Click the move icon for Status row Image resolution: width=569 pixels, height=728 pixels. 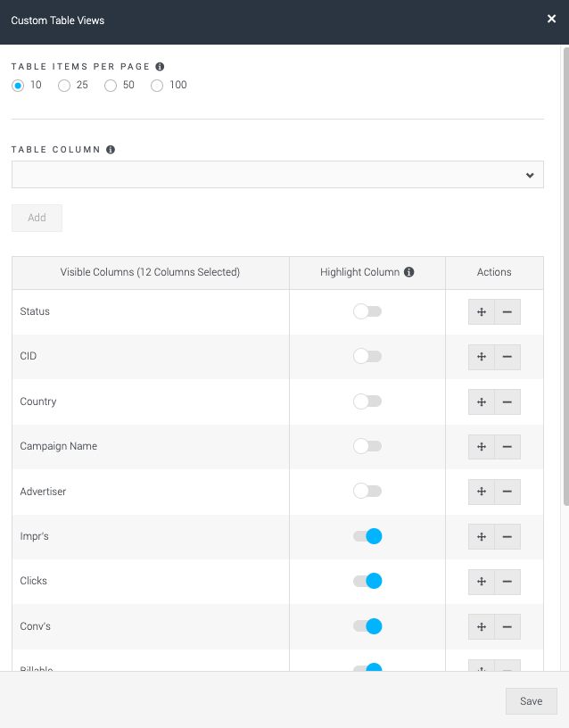click(x=482, y=312)
